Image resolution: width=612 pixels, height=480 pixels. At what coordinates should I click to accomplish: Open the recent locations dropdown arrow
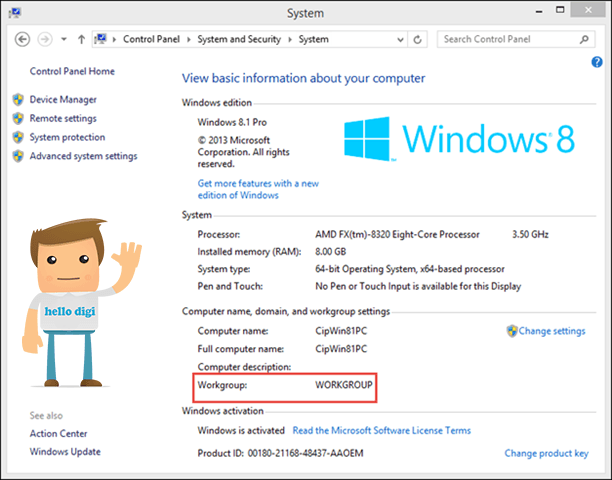[x=64, y=39]
